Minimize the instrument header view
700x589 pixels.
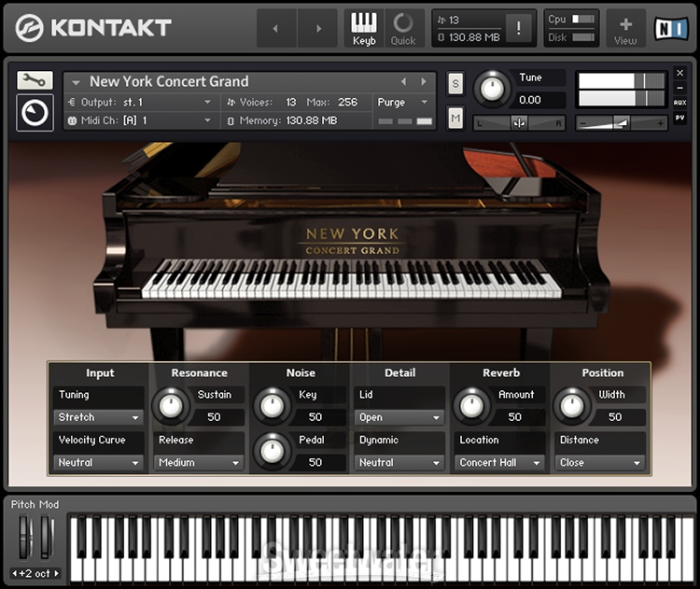(679, 88)
